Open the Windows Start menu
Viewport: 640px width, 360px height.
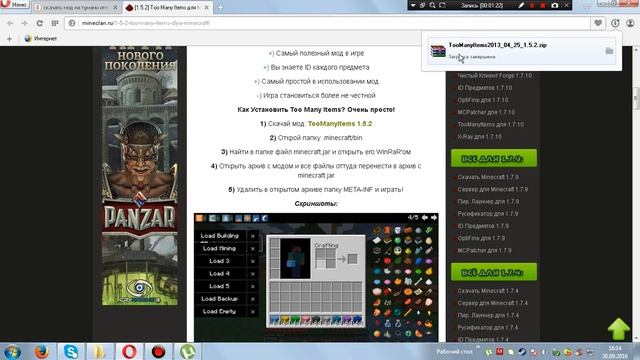point(12,351)
